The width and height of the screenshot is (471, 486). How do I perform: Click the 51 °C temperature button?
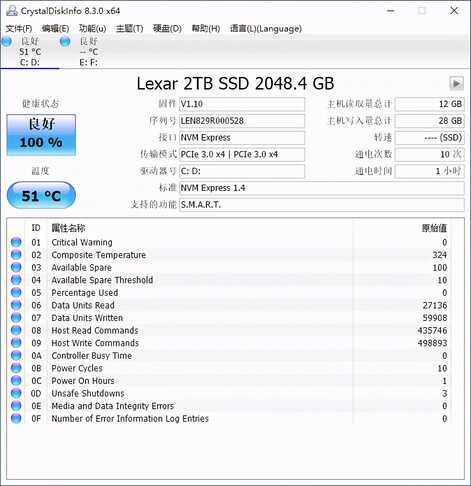(x=41, y=195)
